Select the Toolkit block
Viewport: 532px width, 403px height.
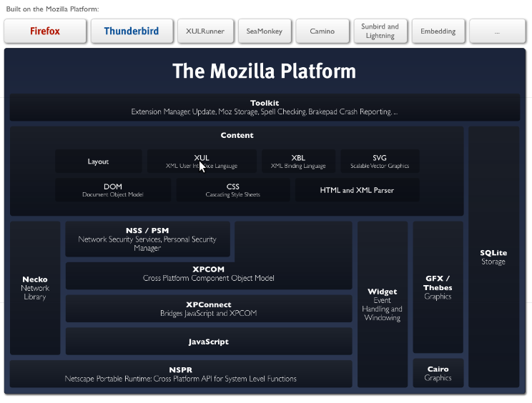click(265, 107)
